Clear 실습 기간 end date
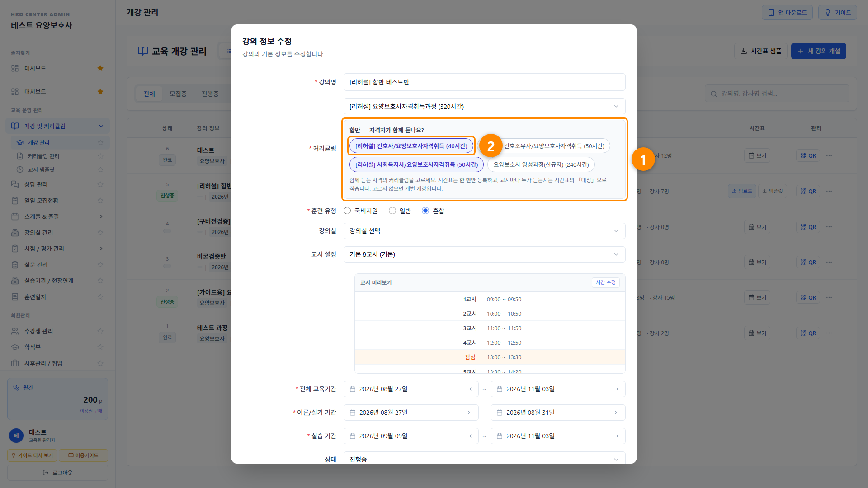 coord(616,436)
